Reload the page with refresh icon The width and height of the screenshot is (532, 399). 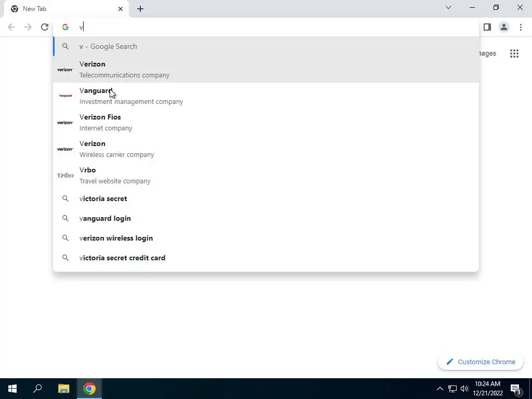point(45,27)
